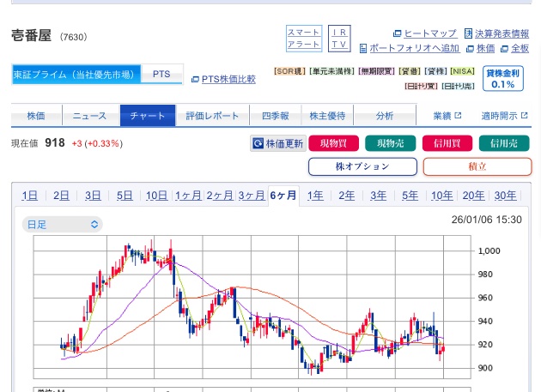Click 信用売 button
This screenshot has height=392, width=541.
504,143
